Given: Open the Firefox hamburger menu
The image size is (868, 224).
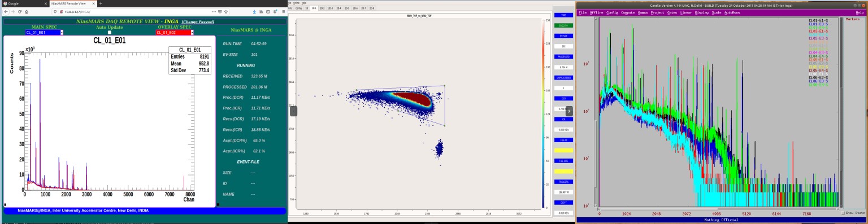Looking at the screenshot, I should pyautogui.click(x=283, y=11).
